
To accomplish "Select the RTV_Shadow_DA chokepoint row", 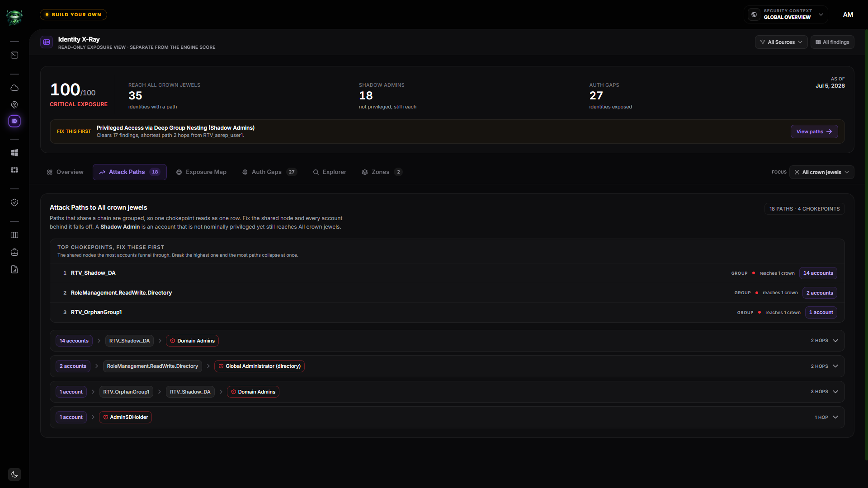I will coord(447,273).
